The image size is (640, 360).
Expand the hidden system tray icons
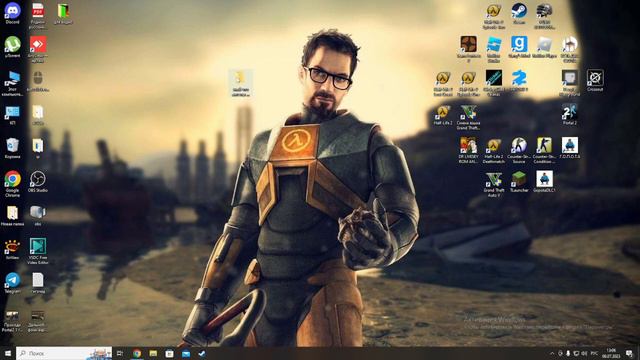click(x=552, y=353)
